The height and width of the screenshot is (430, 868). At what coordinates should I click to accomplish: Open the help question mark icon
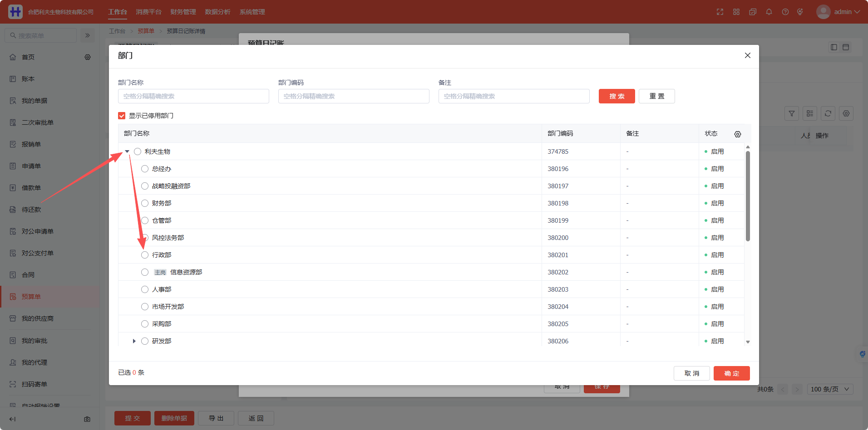tap(785, 12)
